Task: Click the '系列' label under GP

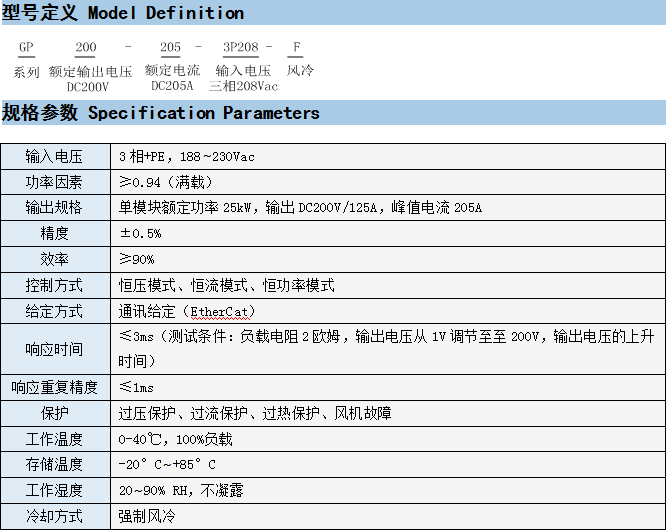Action: pos(26,72)
